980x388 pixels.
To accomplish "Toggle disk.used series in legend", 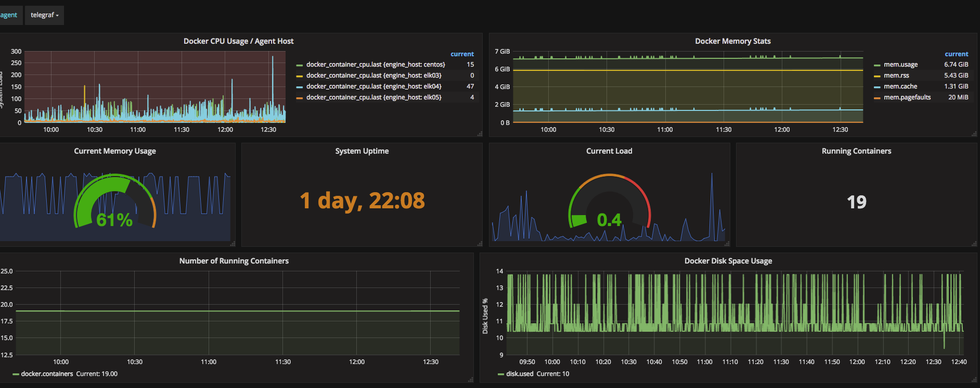I will click(520, 374).
